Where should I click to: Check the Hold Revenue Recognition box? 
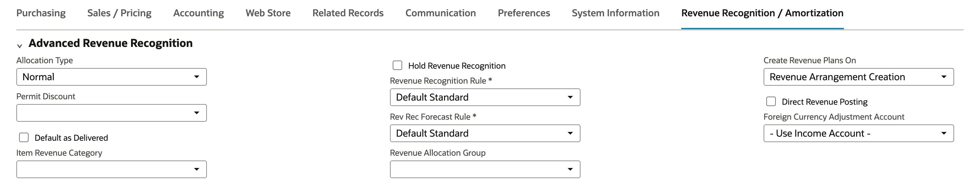(x=397, y=65)
